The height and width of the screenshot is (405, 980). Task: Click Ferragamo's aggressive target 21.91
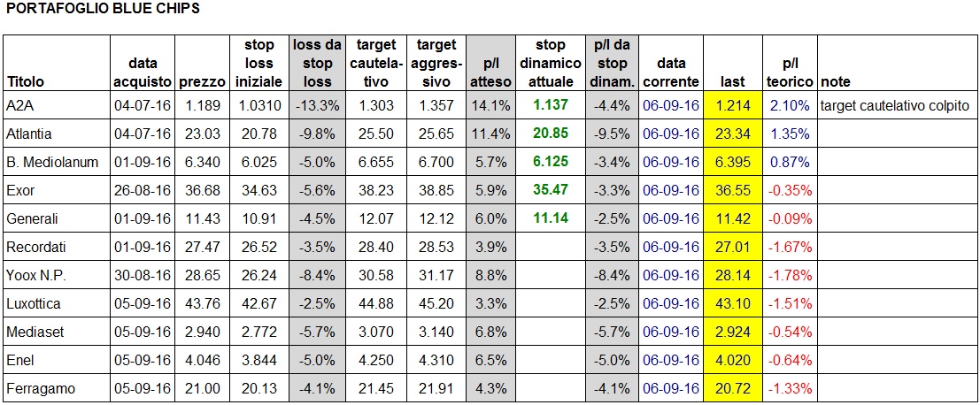[x=436, y=388]
